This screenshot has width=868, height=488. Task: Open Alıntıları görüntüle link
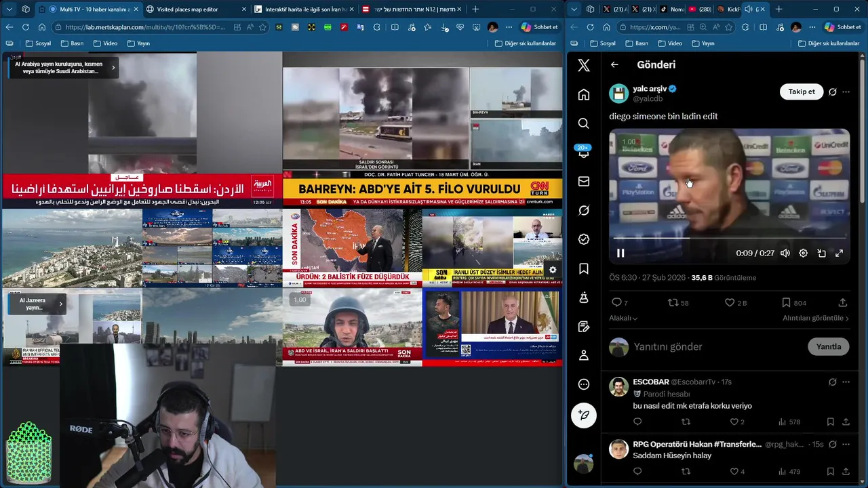click(816, 319)
